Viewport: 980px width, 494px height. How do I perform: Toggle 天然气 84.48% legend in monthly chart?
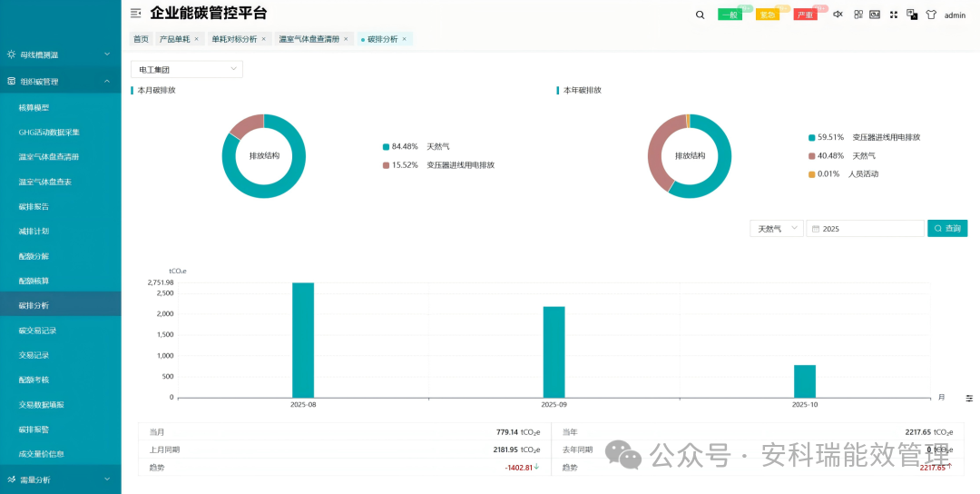pyautogui.click(x=416, y=147)
